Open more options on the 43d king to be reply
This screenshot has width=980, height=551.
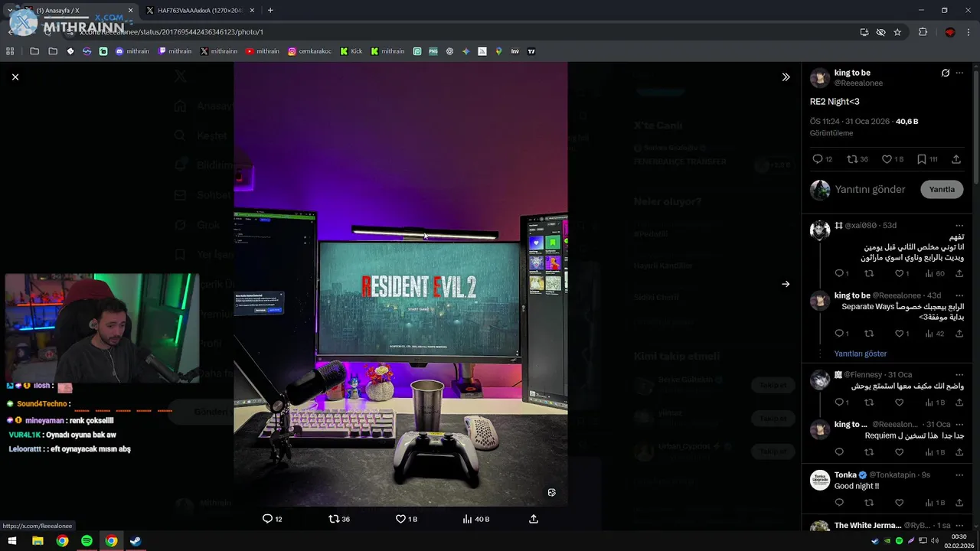pyautogui.click(x=959, y=295)
